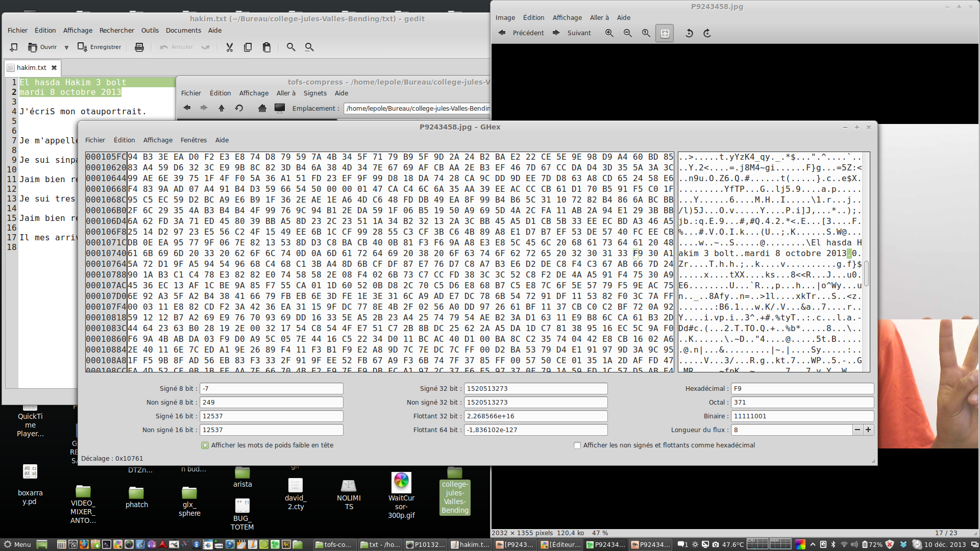Click the Hexadécimal value field

[x=801, y=389]
